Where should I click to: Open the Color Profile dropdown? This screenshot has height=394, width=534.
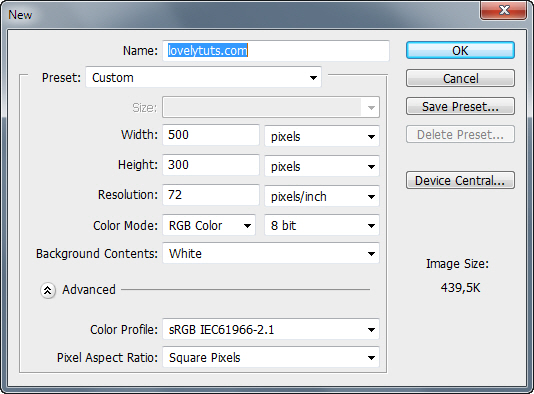[271, 329]
